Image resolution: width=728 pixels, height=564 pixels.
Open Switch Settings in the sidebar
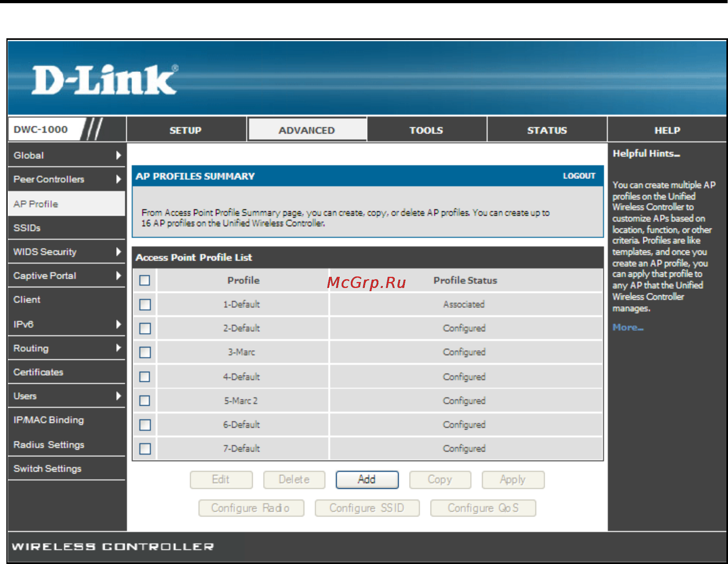coord(66,468)
